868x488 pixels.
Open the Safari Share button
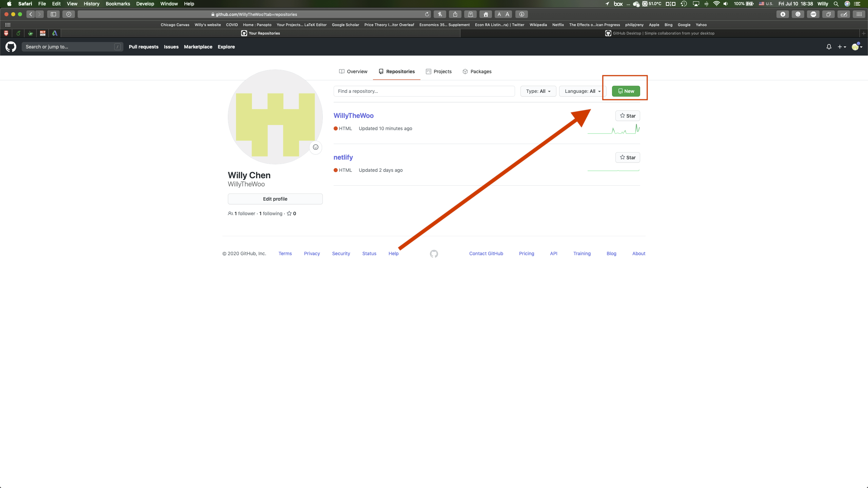[x=455, y=14]
